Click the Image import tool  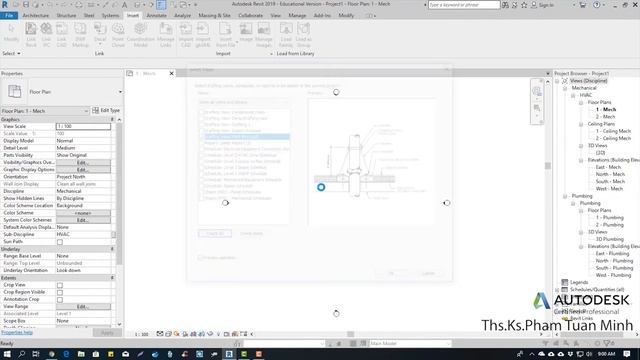click(246, 33)
